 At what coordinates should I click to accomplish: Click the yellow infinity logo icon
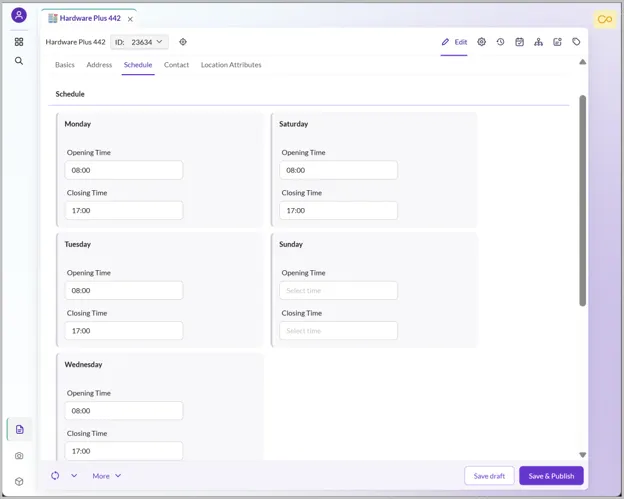(604, 19)
